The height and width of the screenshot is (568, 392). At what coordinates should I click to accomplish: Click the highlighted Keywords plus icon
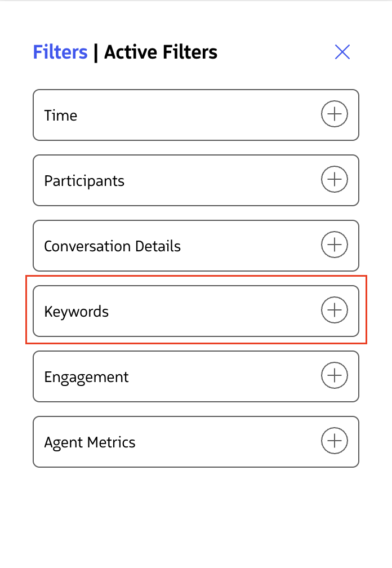click(335, 310)
